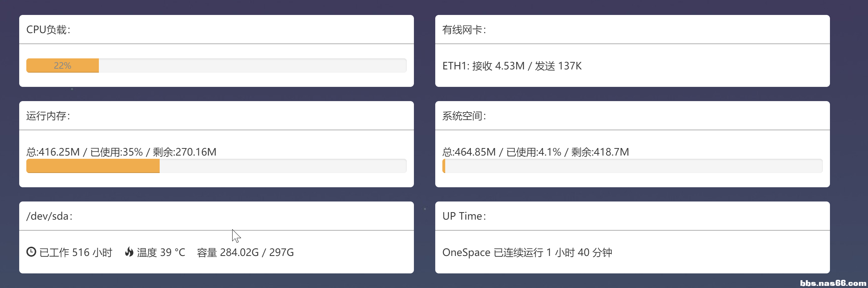Select the /dev/sda disk panel header
The image size is (868, 288).
[x=49, y=216]
